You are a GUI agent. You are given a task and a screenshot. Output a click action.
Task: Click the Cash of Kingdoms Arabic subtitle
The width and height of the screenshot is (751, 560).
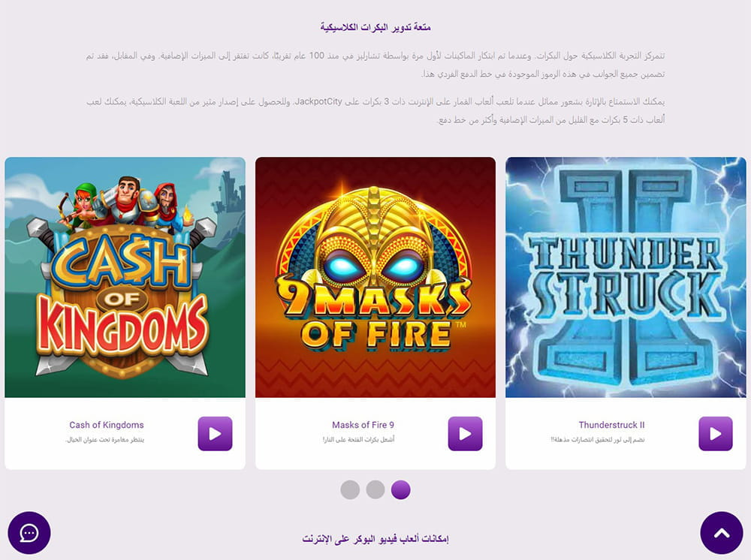(105, 439)
